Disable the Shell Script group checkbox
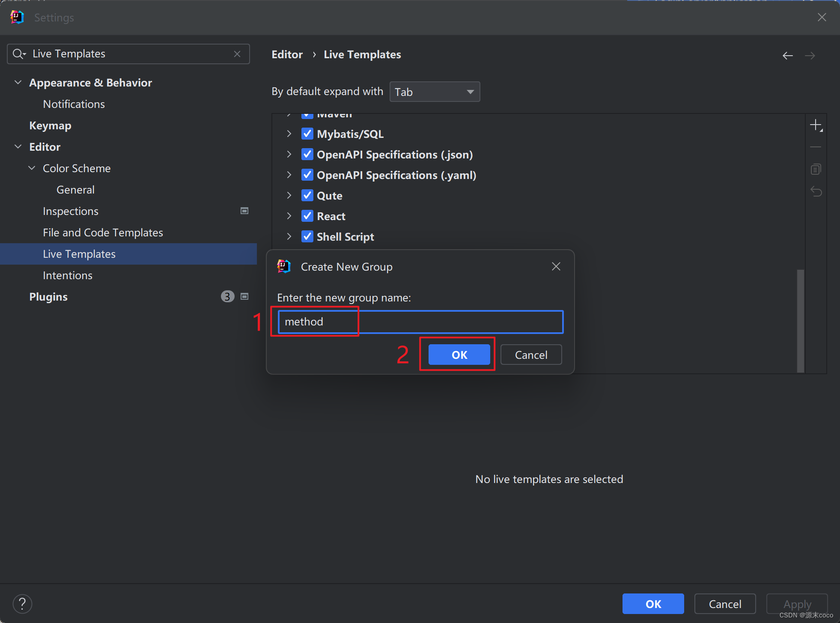Screen dimensions: 840x623 pos(307,237)
